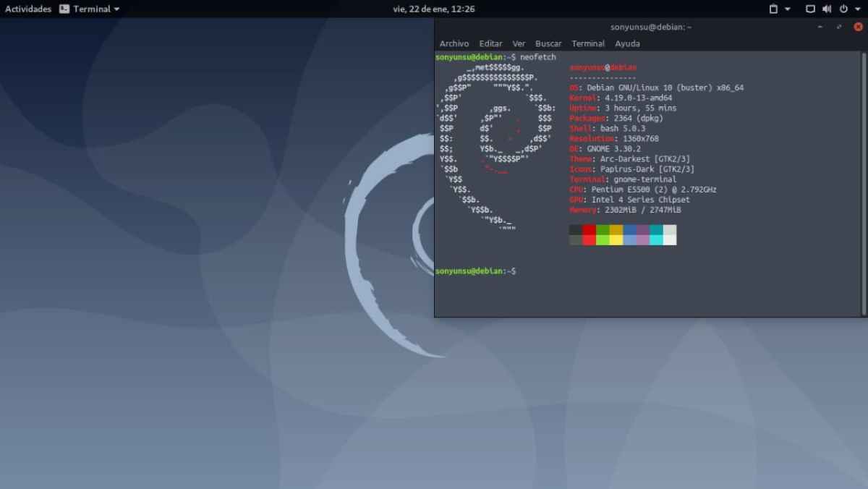Click the display icon in the system tray
The image size is (868, 489).
point(809,9)
